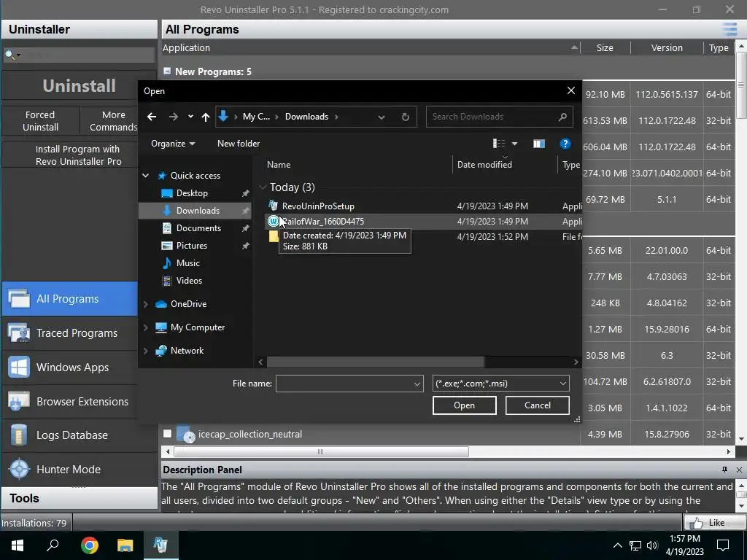This screenshot has height=560, width=747.
Task: Open the Browser Extensions module
Action: (x=70, y=402)
